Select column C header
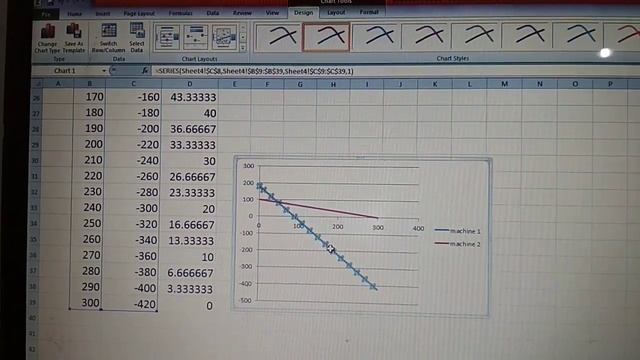This screenshot has width=640, height=360. [133, 84]
